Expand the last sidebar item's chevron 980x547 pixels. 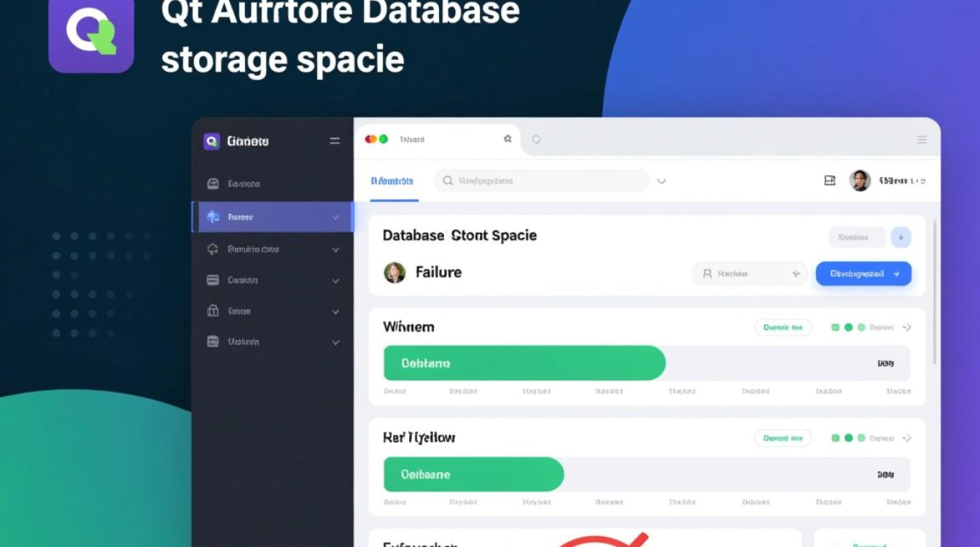(x=335, y=342)
